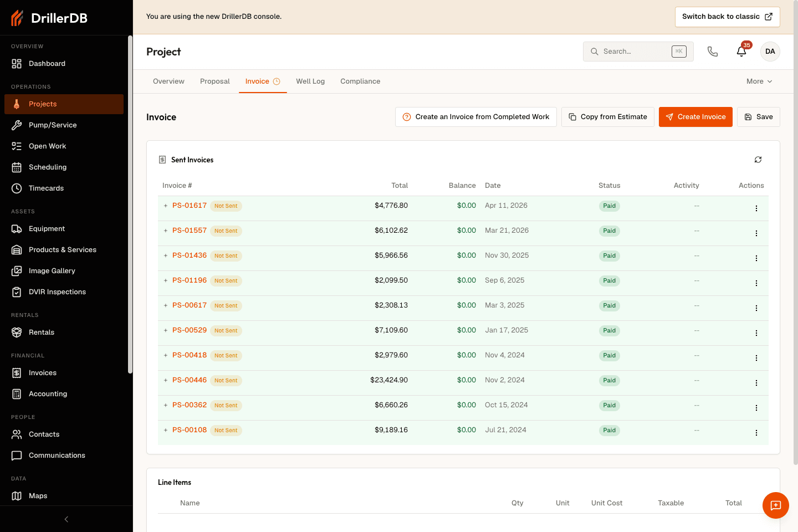Click Not Sent badge on PS-00529
The width and height of the screenshot is (798, 532).
tap(226, 331)
